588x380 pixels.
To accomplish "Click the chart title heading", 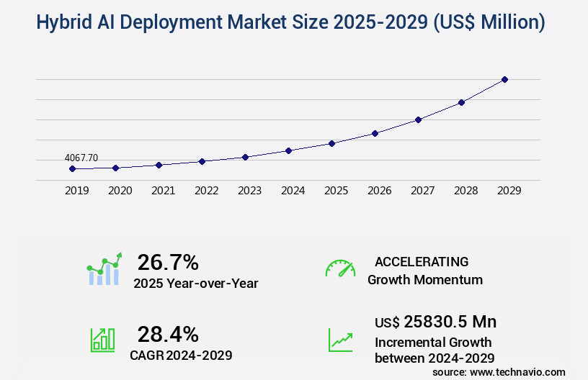I will click(290, 22).
